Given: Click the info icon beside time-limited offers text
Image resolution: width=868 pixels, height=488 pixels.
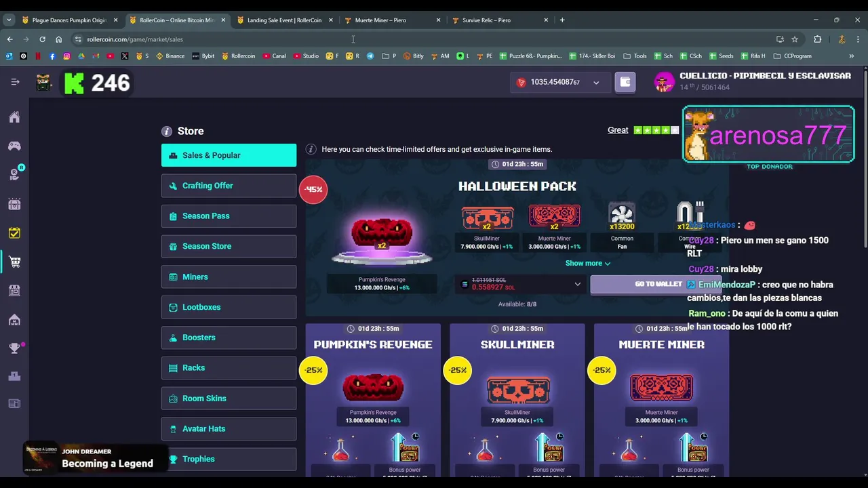Looking at the screenshot, I should [311, 149].
